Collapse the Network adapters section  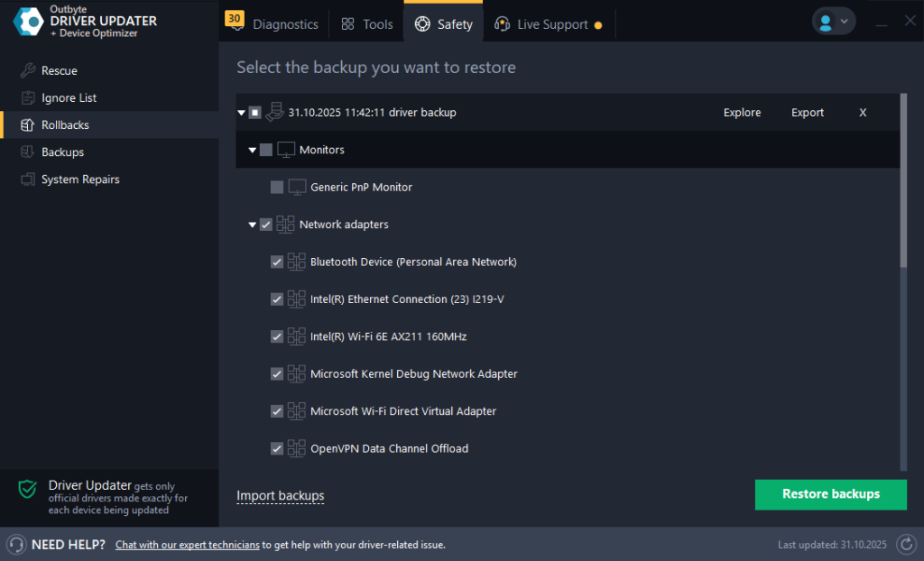coord(252,224)
